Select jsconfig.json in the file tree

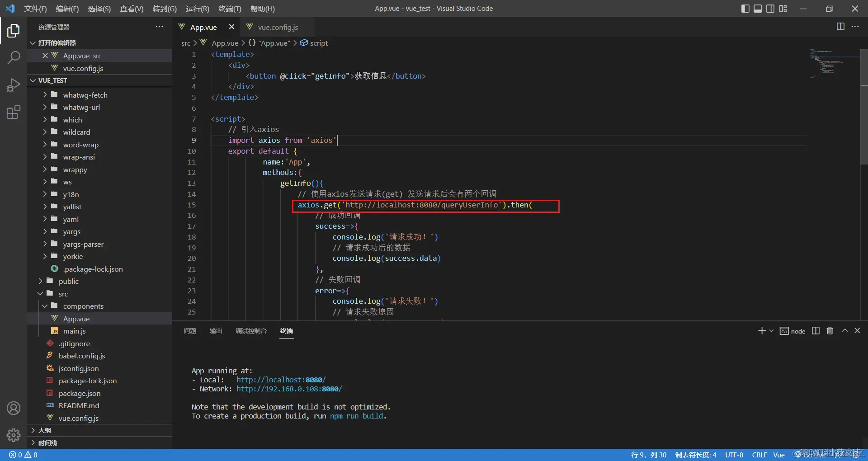pyautogui.click(x=99, y=368)
